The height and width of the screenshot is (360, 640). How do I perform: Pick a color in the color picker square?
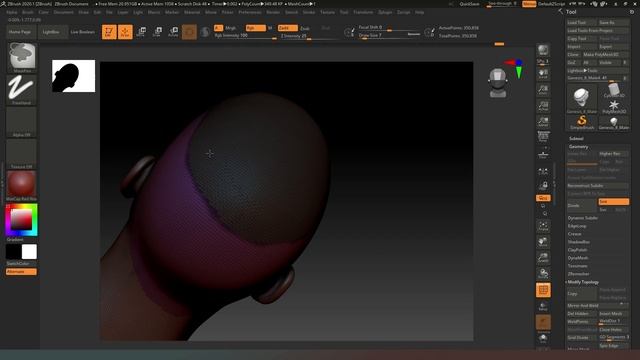21,220
